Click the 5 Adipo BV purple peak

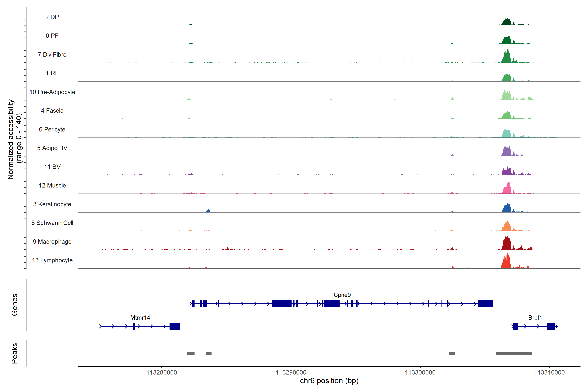click(x=507, y=152)
